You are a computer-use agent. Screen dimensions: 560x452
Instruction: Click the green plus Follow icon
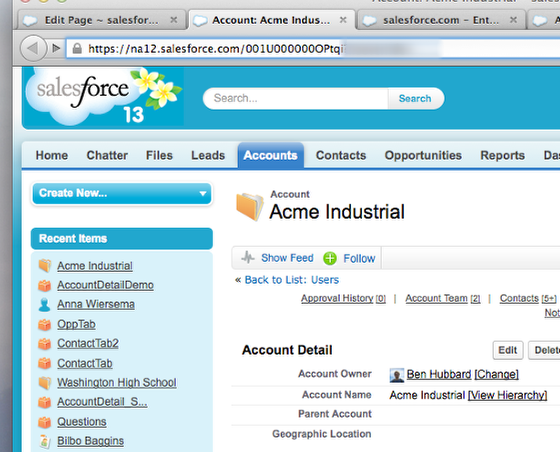pos(330,258)
